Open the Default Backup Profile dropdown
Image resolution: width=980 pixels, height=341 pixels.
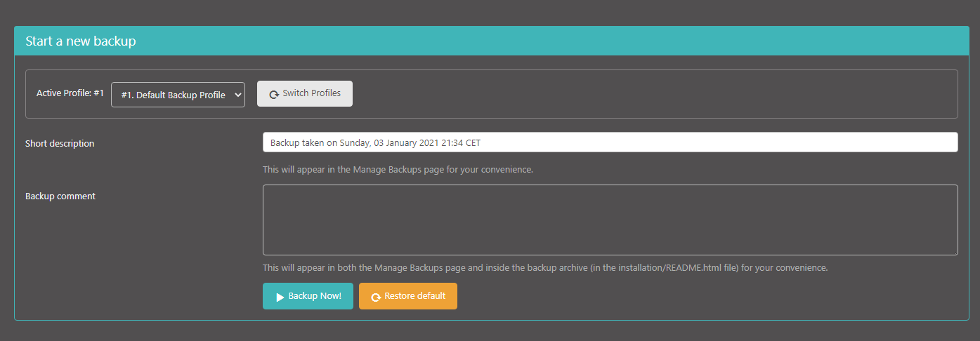[x=178, y=95]
